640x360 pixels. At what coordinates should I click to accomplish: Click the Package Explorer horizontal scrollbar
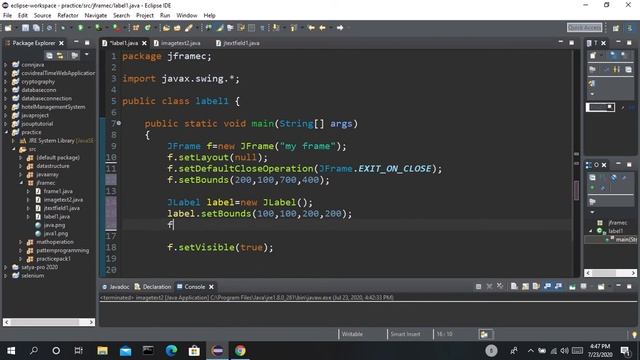(49, 322)
